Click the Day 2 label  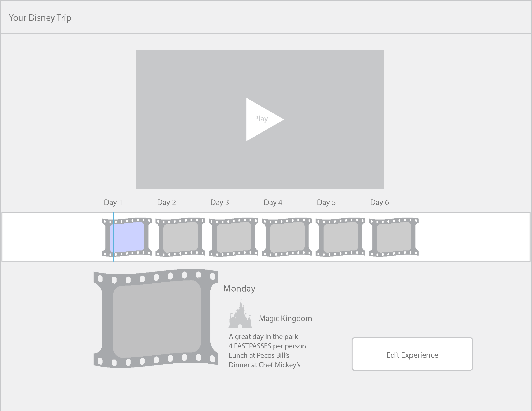166,202
